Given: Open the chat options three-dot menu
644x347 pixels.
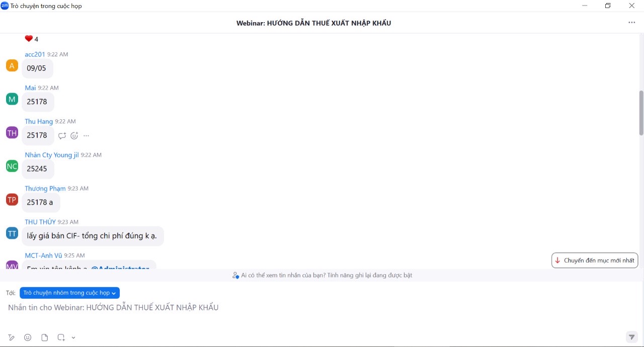Looking at the screenshot, I should pos(631,23).
